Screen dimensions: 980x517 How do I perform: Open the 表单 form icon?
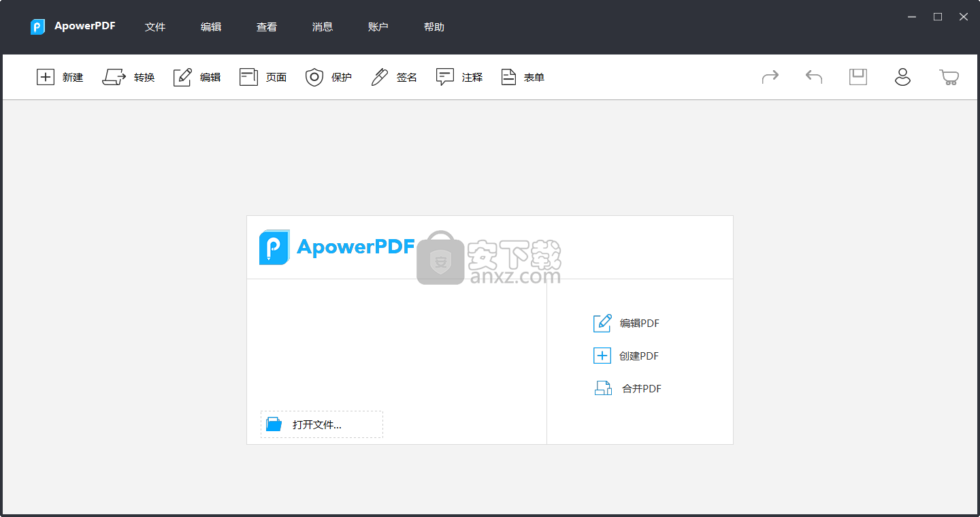[509, 77]
